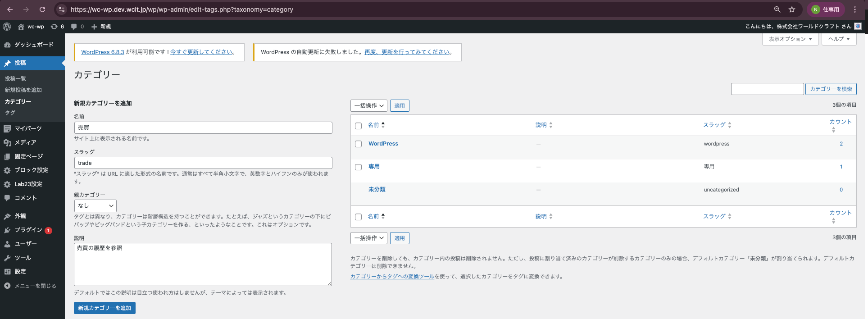Click the browser reload icon
868x319 pixels.
pos(42,9)
